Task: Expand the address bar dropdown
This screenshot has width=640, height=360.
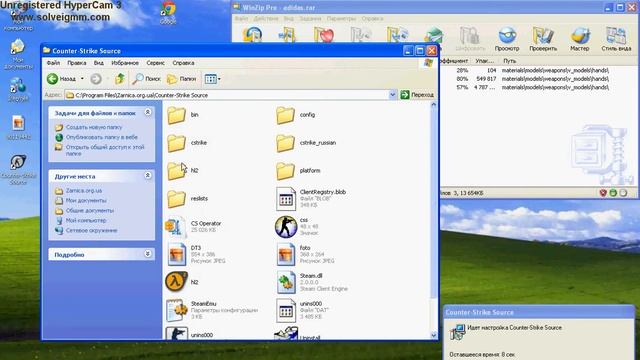Action: pyautogui.click(x=392, y=95)
